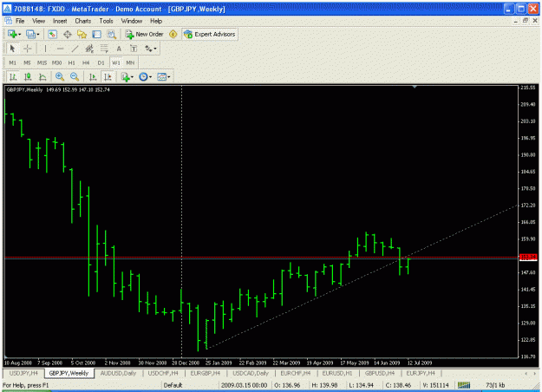Select the Text tool letter A
Screen dimensions: 542x392
click(x=119, y=49)
